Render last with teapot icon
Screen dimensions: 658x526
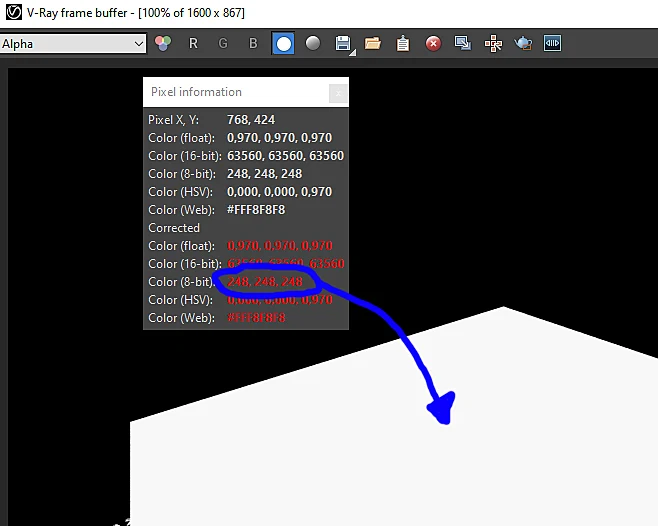[523, 43]
